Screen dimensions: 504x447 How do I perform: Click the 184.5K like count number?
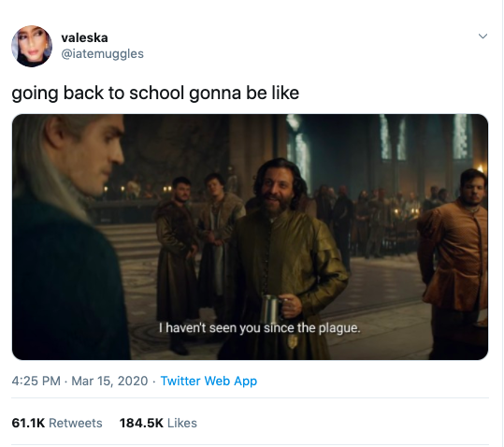pyautogui.click(x=141, y=423)
